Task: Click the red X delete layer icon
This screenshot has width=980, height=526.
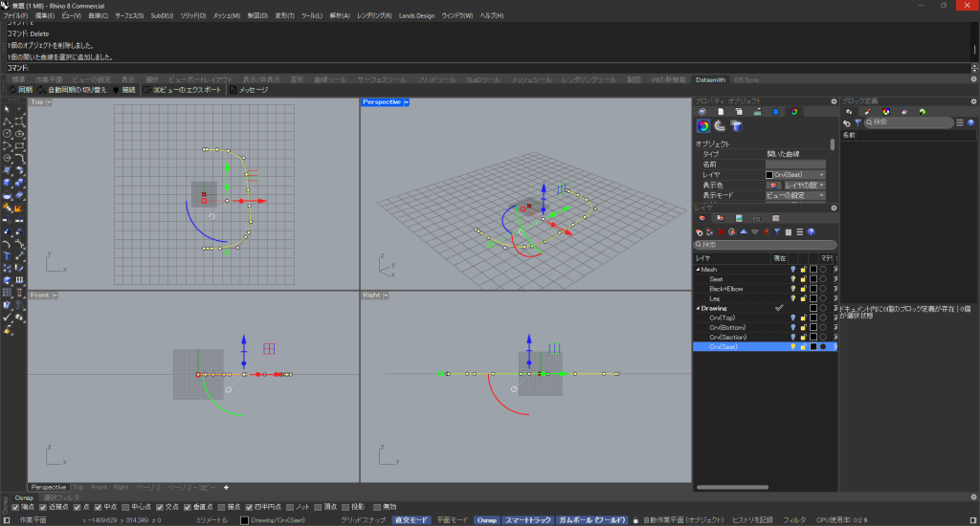Action: (721, 231)
